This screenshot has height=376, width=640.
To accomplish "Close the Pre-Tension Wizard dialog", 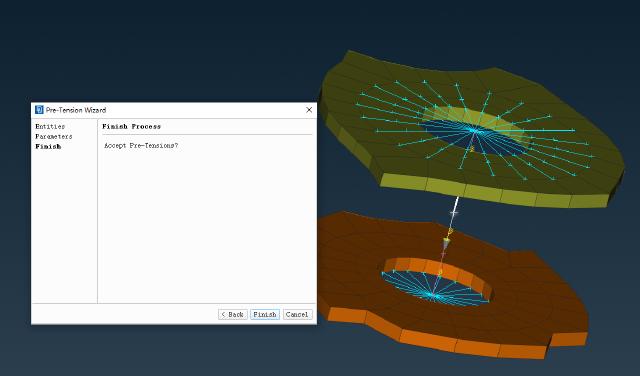I will (309, 110).
